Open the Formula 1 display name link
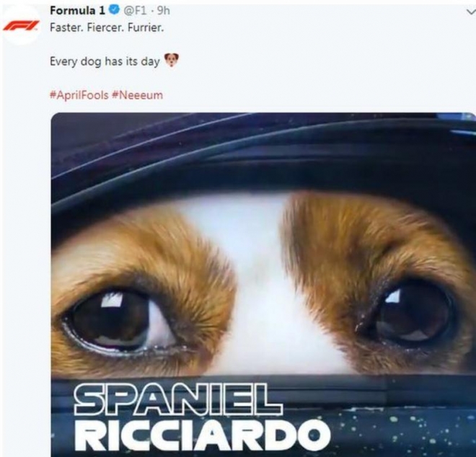 (77, 11)
